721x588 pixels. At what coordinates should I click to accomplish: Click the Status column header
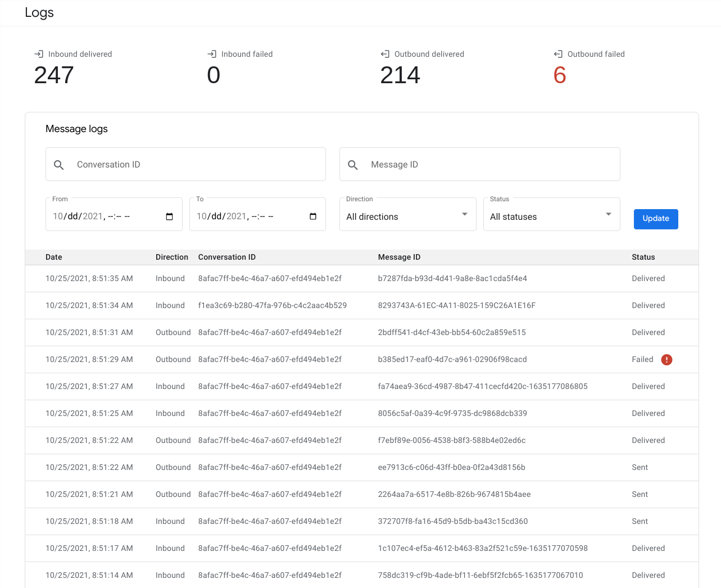643,257
